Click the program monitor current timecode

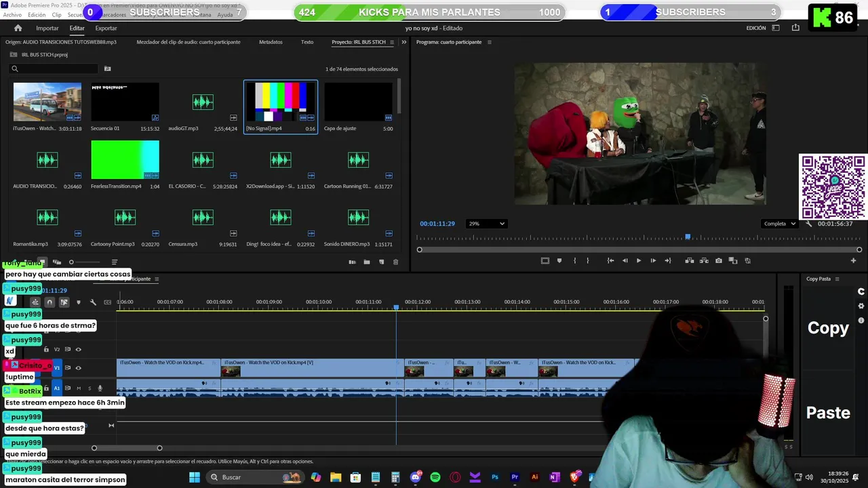(x=437, y=224)
